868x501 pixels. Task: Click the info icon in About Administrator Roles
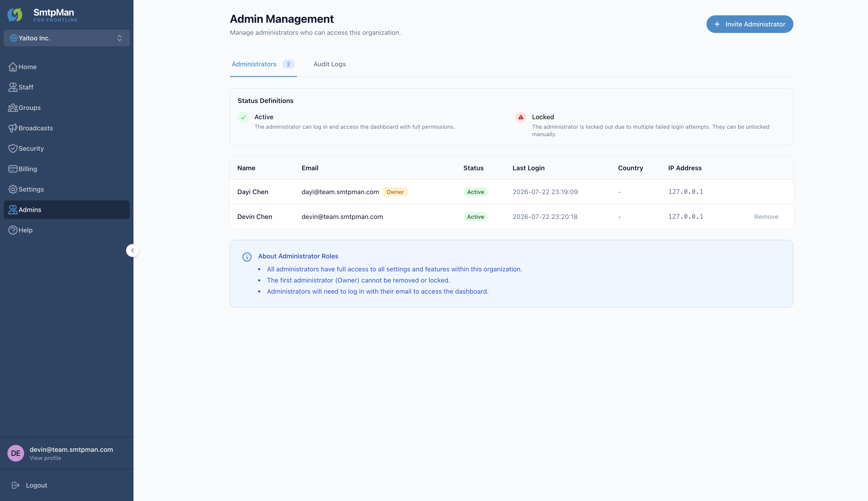pyautogui.click(x=247, y=257)
